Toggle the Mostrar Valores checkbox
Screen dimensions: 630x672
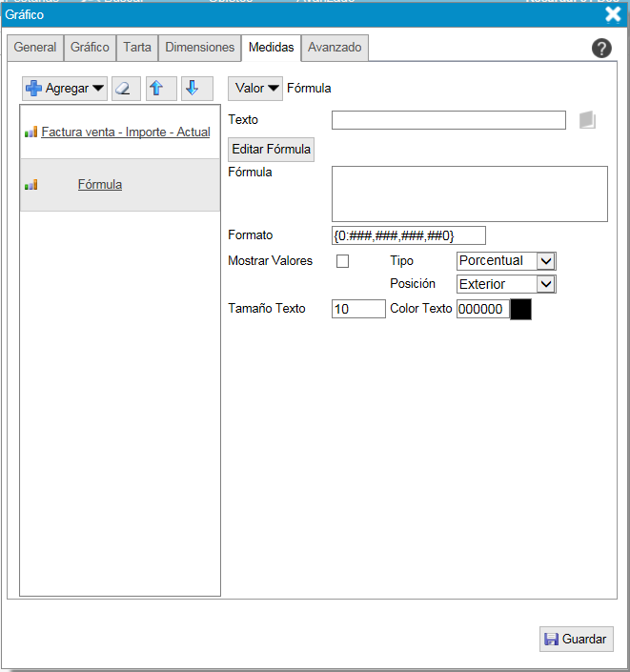click(343, 261)
